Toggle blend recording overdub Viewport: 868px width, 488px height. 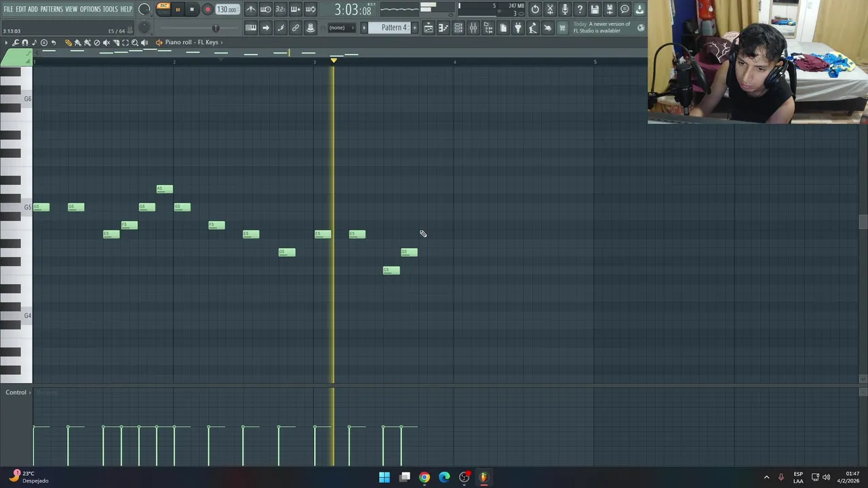(x=296, y=9)
